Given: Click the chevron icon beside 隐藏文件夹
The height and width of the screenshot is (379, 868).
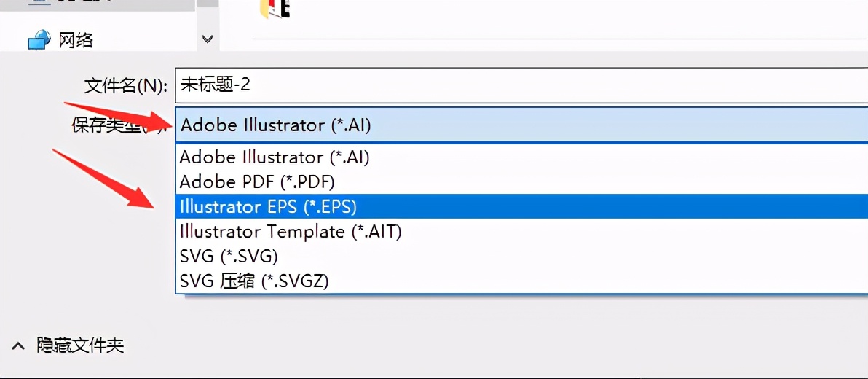Looking at the screenshot, I should [16, 345].
